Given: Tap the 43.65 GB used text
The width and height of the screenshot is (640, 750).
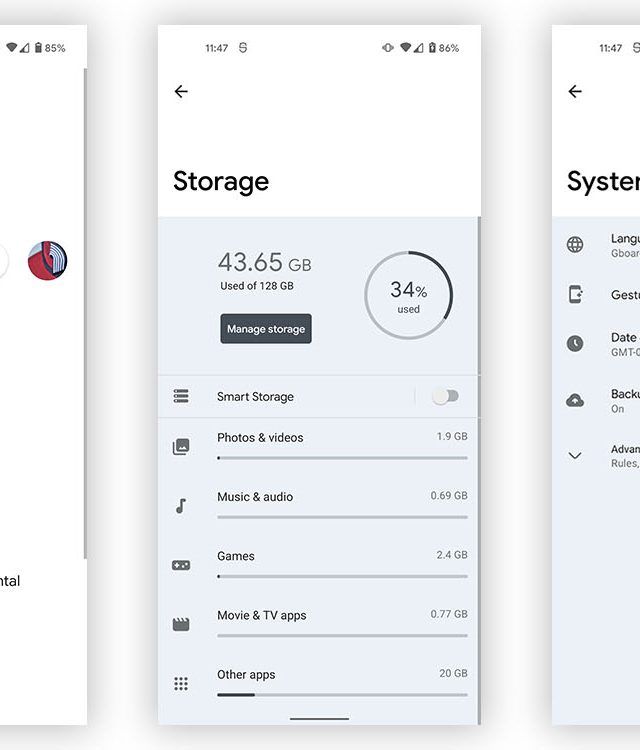Looking at the screenshot, I should [x=265, y=263].
